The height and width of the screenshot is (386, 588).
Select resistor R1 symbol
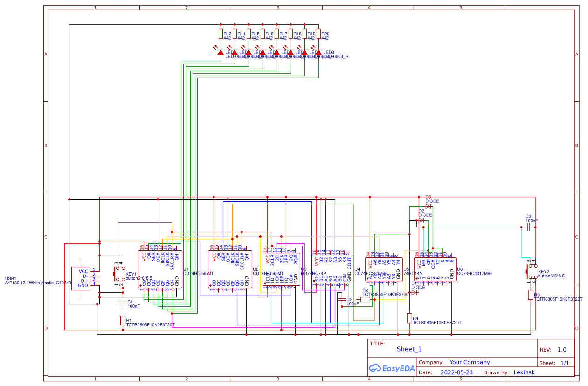[x=123, y=320]
